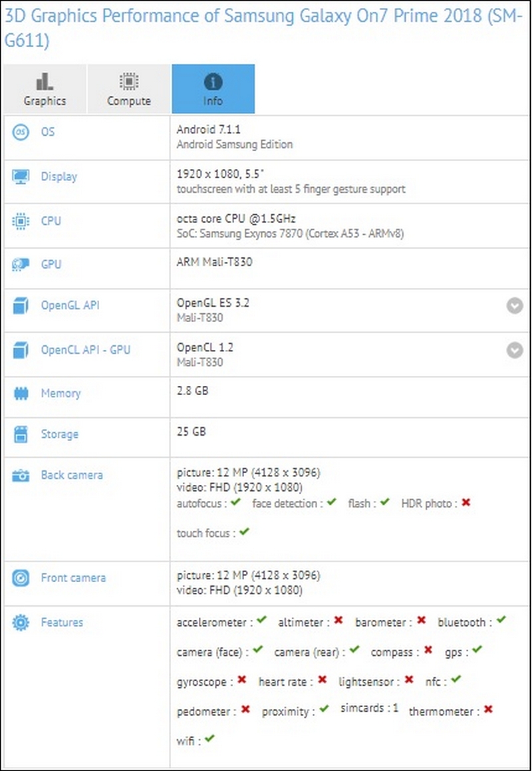Viewport: 532px width, 771px height.
Task: Click the wifi green check mark
Action: 210,738
